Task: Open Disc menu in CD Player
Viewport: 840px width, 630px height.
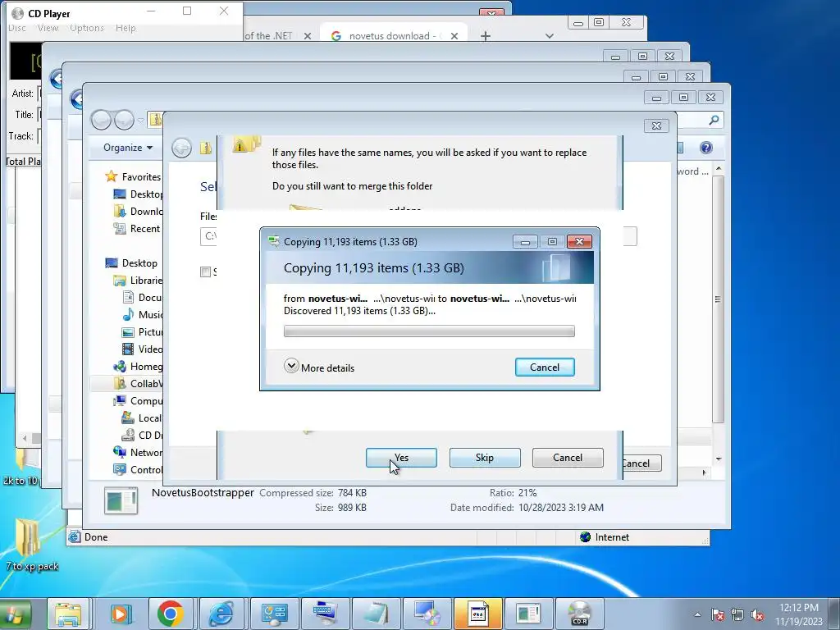Action: (x=17, y=28)
